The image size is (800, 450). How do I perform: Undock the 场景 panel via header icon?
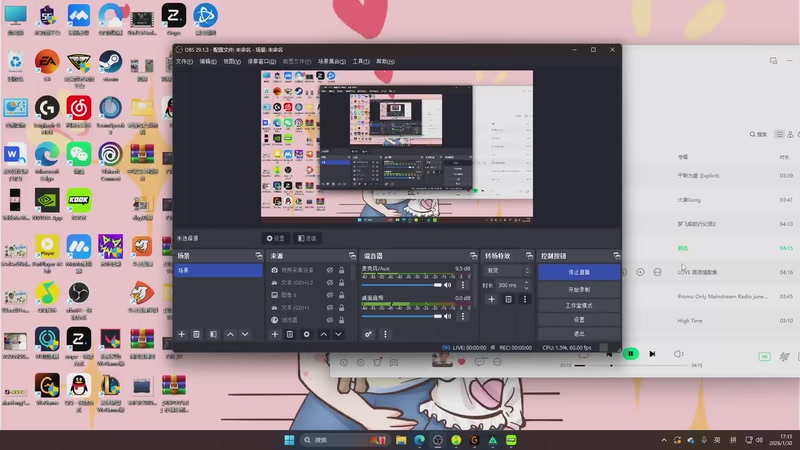tap(259, 256)
